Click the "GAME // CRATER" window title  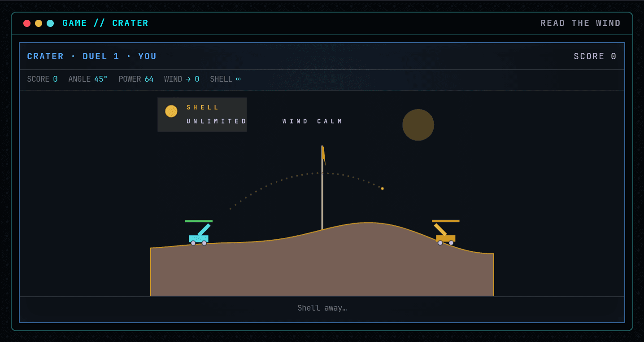click(105, 23)
